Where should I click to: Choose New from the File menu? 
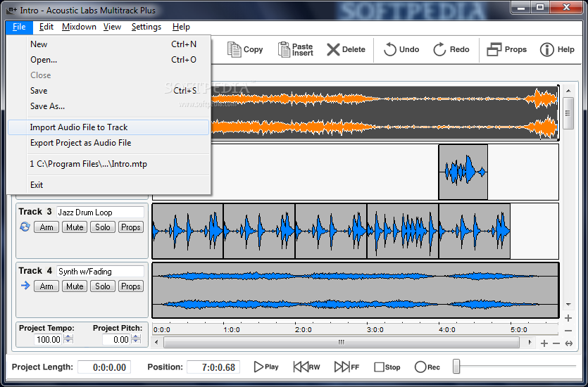point(108,44)
